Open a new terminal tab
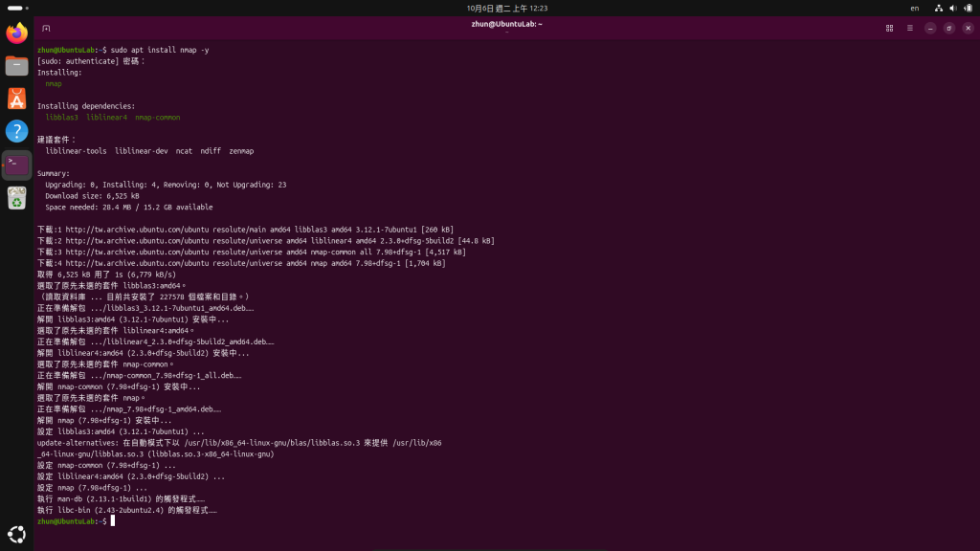Screen dimensions: 980x551 point(46,28)
